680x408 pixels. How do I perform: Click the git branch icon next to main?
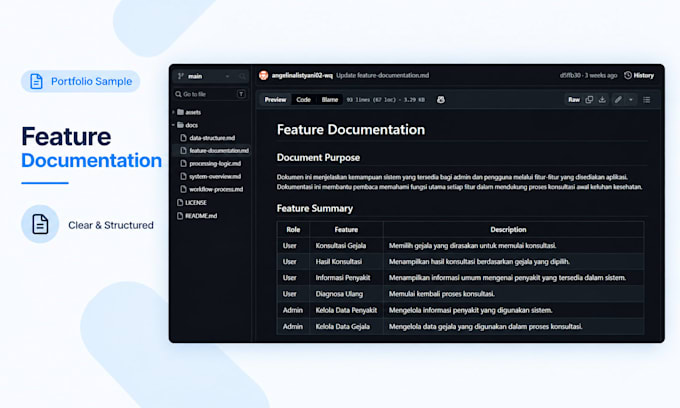pyautogui.click(x=181, y=76)
